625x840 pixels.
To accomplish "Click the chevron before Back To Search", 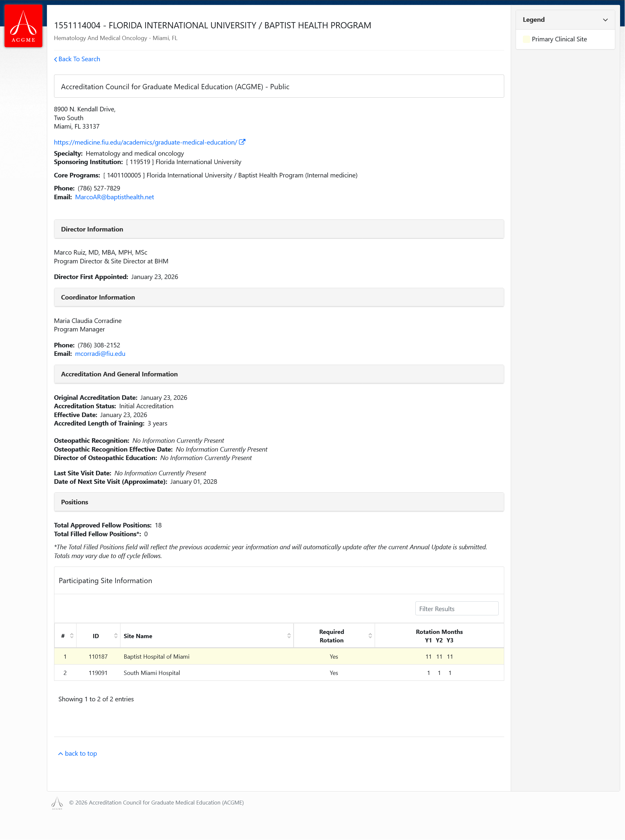I will pos(56,59).
